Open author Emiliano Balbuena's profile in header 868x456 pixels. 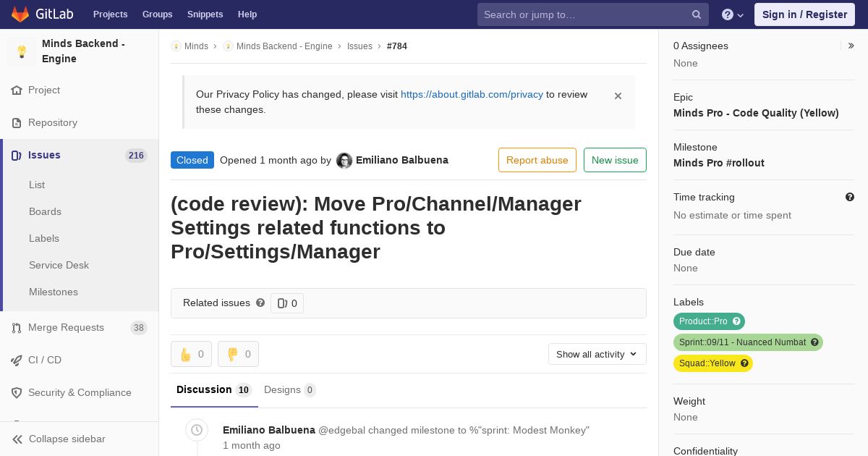402,160
